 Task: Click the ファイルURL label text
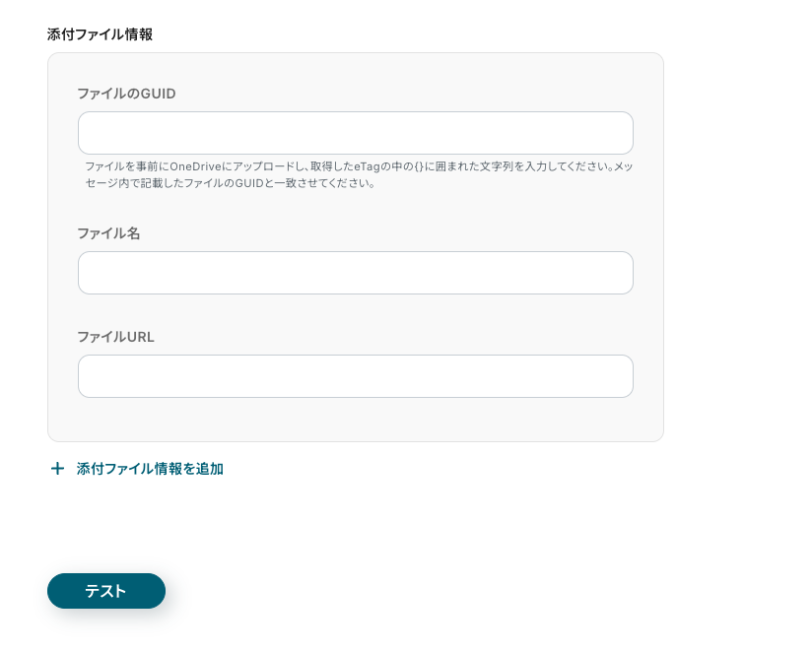point(115,337)
